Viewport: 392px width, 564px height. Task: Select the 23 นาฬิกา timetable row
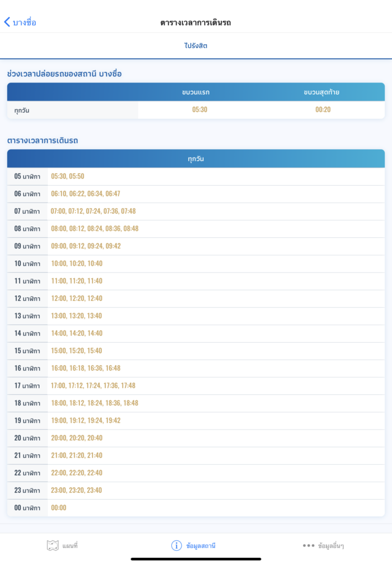pos(196,490)
